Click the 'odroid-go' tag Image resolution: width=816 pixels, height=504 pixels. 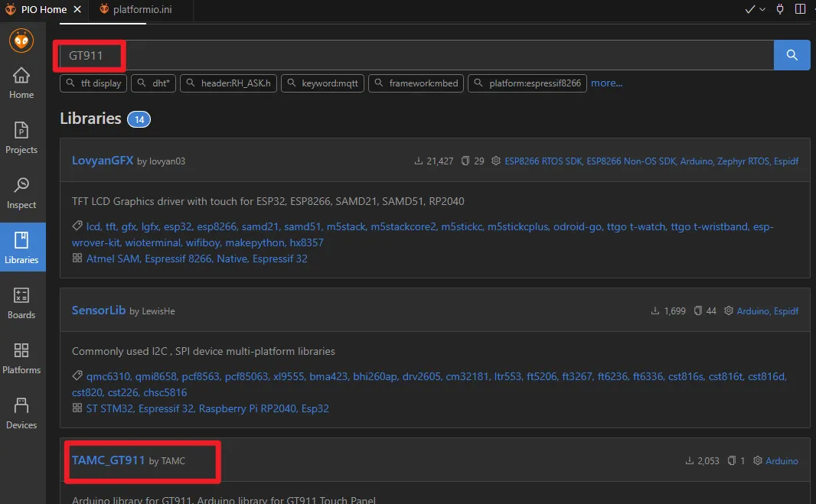(578, 227)
